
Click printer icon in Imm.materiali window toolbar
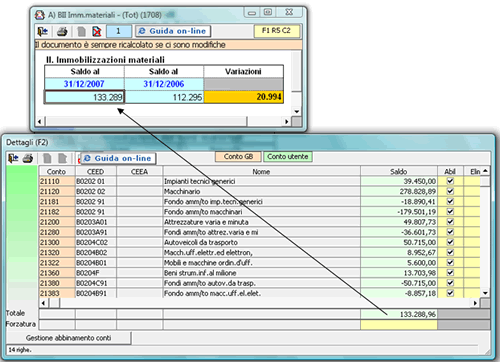(62, 31)
